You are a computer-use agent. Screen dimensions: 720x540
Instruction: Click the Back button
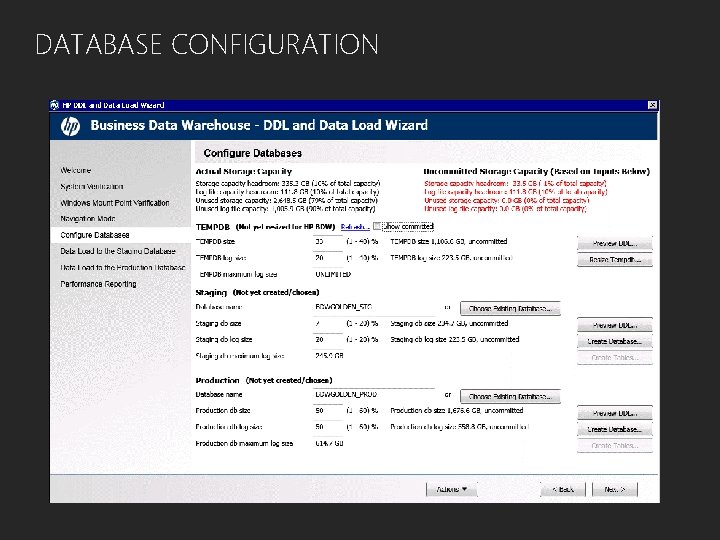pos(563,489)
